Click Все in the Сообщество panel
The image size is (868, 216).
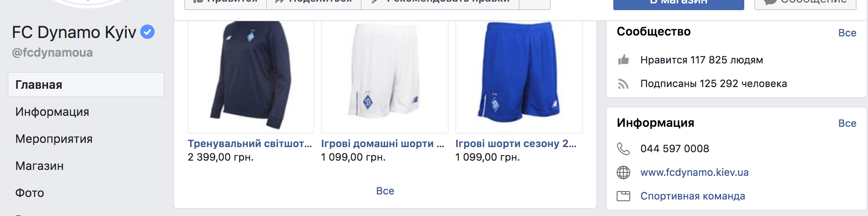point(847,33)
